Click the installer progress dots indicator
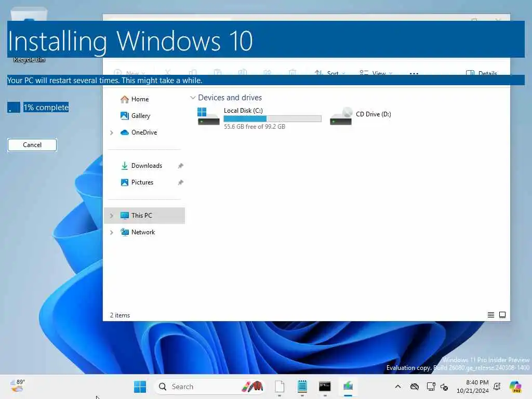This screenshot has width=532, height=399. pyautogui.click(x=14, y=107)
